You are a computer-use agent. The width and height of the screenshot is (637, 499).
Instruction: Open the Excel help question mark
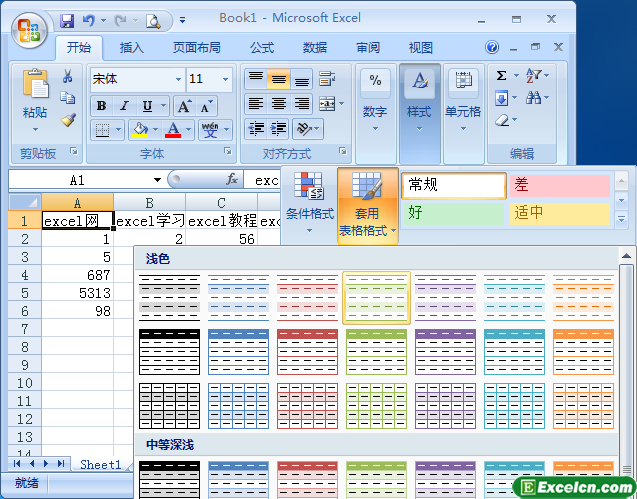(x=492, y=48)
